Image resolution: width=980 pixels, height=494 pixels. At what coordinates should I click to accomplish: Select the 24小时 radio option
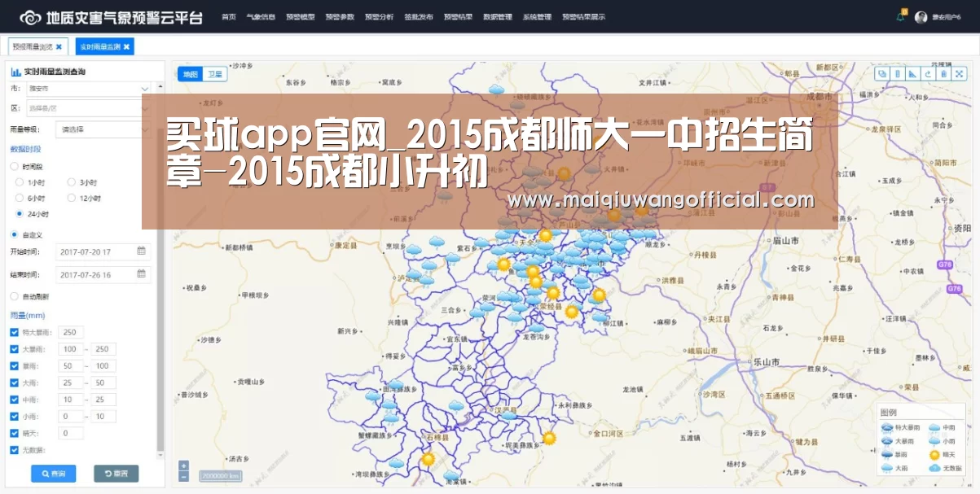click(20, 214)
